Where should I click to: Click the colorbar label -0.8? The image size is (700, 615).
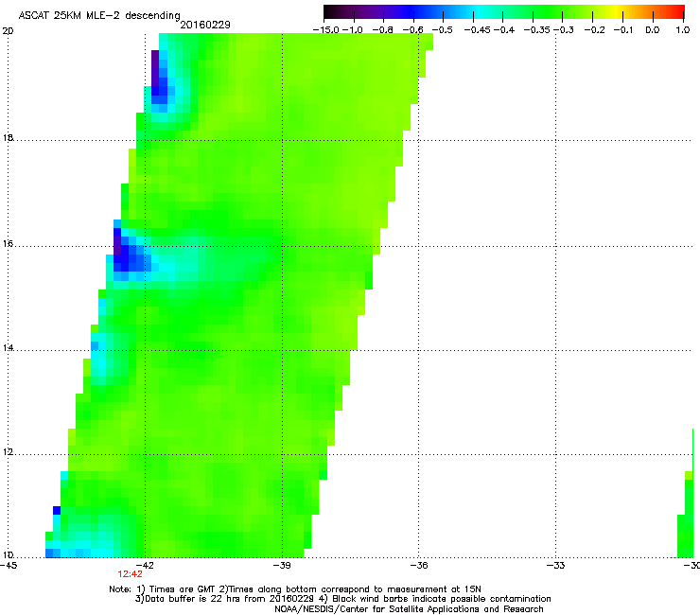(382, 30)
